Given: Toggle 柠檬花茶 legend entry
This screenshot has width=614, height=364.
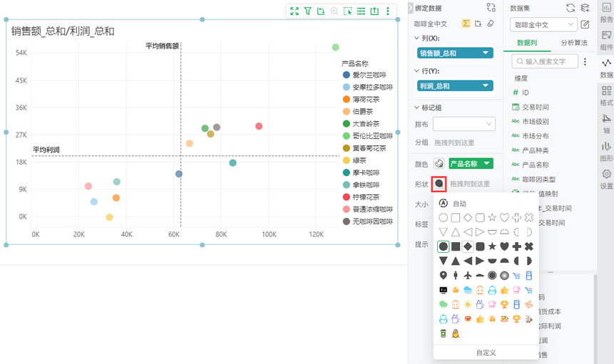Looking at the screenshot, I should 361,197.
